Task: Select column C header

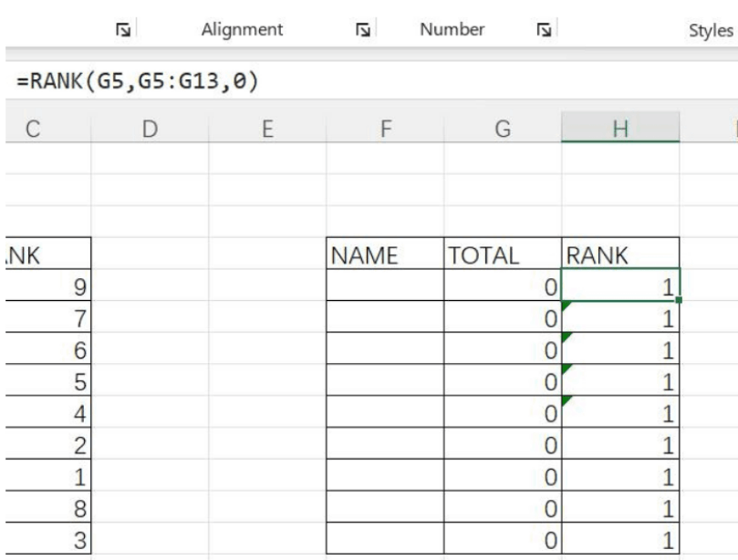Action: pyautogui.click(x=48, y=128)
